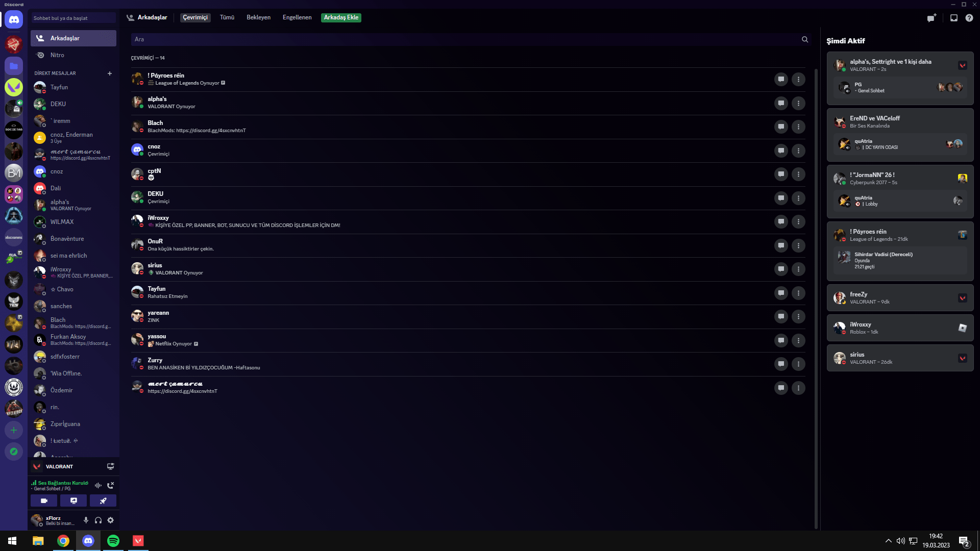Show hidden system tray icons
Viewport: 980px width, 551px height.
click(x=889, y=541)
